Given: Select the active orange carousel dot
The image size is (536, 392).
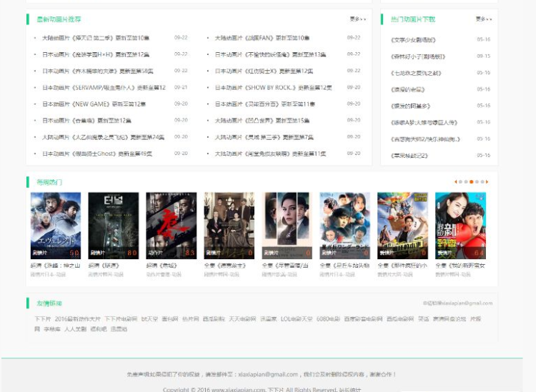Looking at the screenshot, I should [x=472, y=181].
